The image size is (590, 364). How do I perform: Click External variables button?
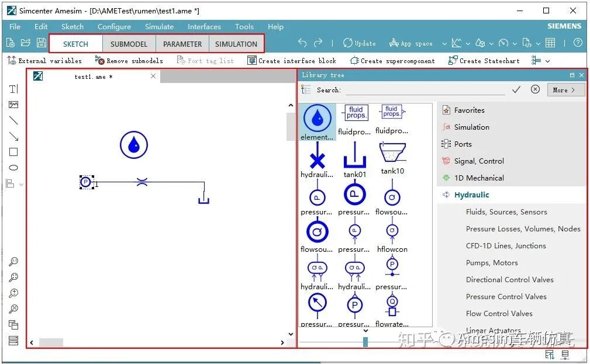point(44,61)
